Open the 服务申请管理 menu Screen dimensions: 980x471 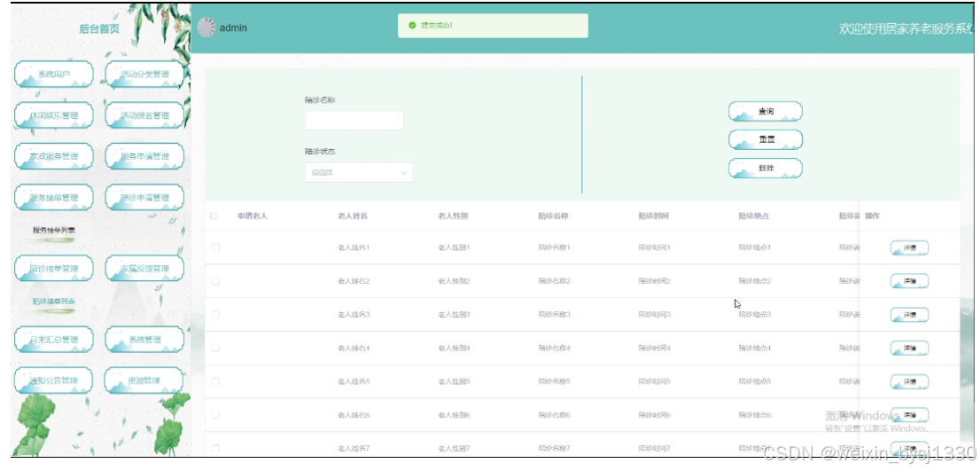tap(145, 156)
